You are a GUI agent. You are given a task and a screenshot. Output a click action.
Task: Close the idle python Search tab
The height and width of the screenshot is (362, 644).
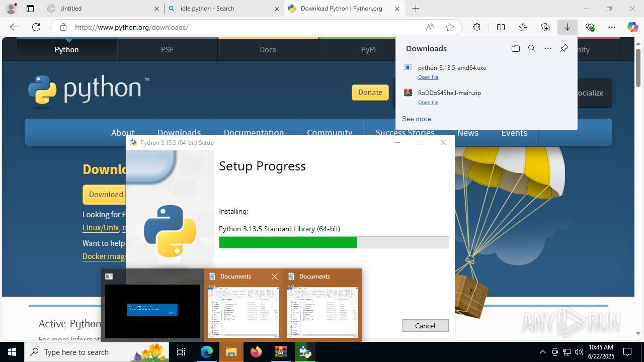277,9
